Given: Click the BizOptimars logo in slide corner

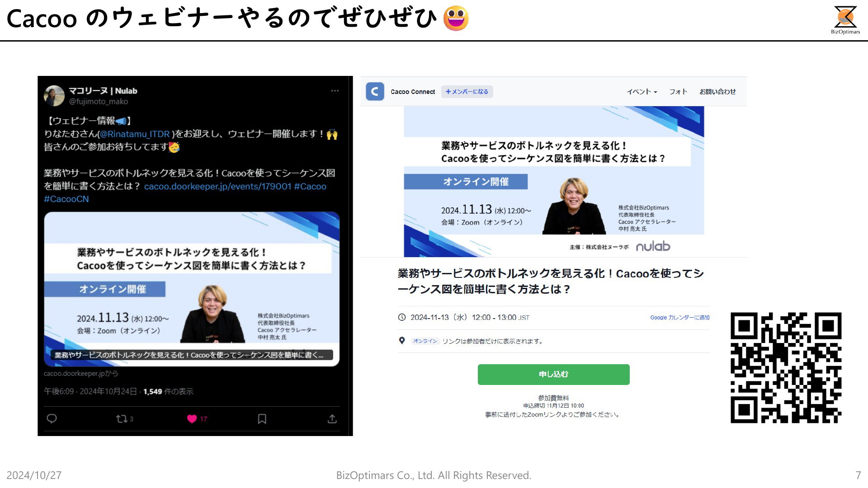Looking at the screenshot, I should [845, 20].
